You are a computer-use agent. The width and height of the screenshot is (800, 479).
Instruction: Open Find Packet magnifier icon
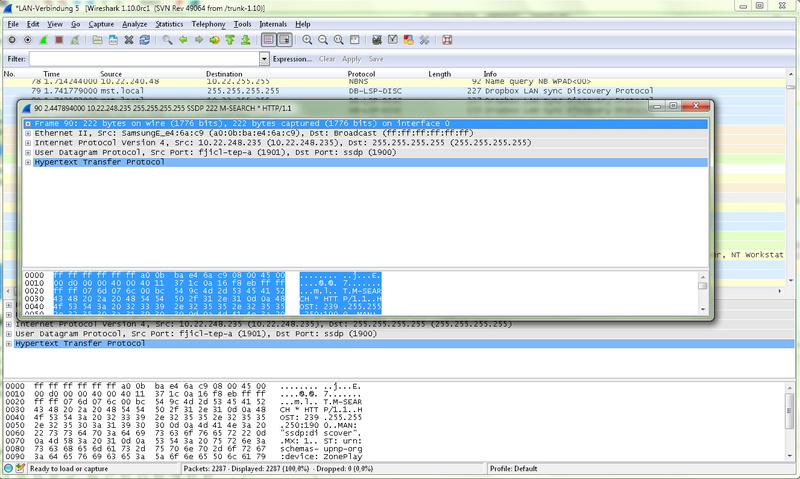(167, 40)
